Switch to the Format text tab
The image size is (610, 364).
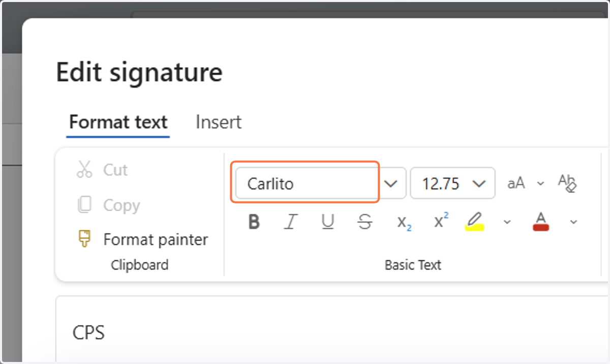pos(118,122)
